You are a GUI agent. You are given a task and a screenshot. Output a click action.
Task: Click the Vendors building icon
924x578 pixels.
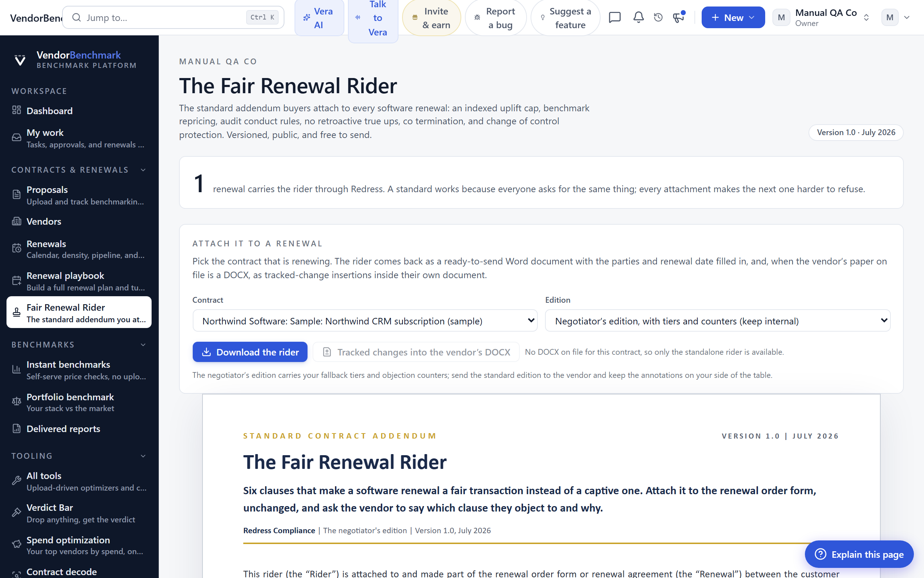(x=16, y=221)
